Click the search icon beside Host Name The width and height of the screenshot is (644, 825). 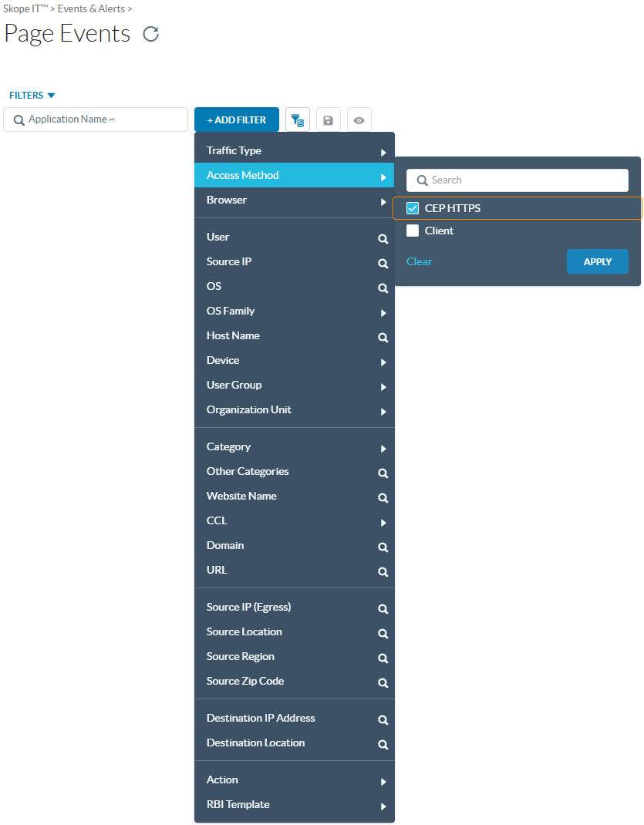pos(383,338)
